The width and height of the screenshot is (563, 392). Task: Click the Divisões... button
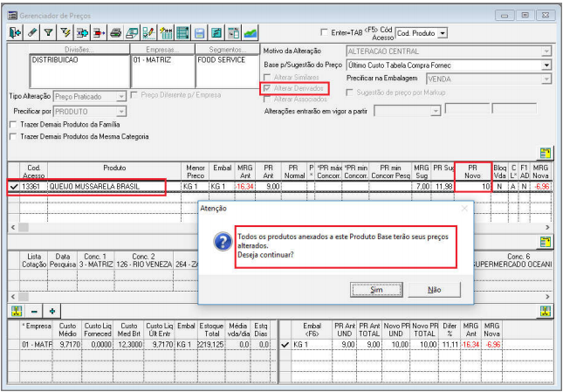79,50
